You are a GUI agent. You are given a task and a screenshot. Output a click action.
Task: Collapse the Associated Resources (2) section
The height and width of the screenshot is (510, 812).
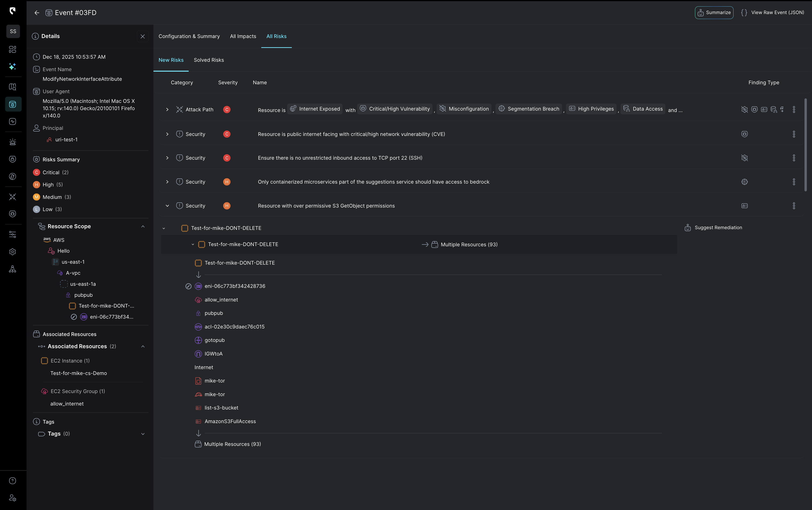click(143, 347)
